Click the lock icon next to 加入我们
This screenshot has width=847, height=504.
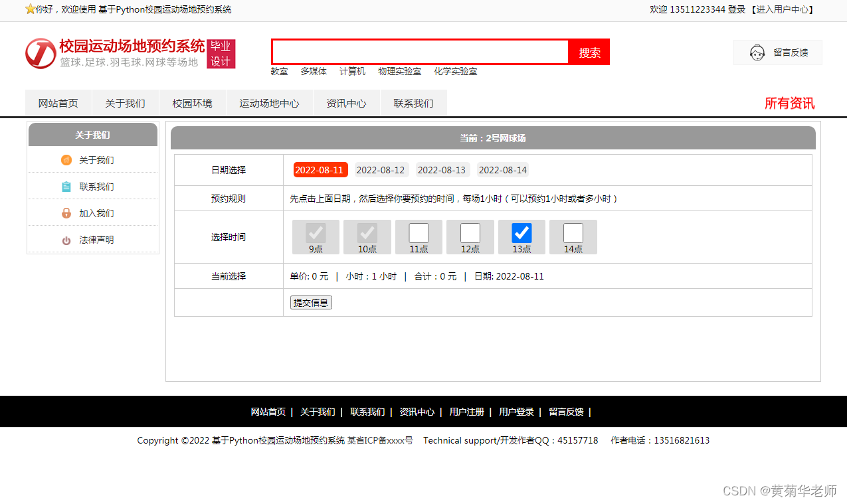point(66,213)
